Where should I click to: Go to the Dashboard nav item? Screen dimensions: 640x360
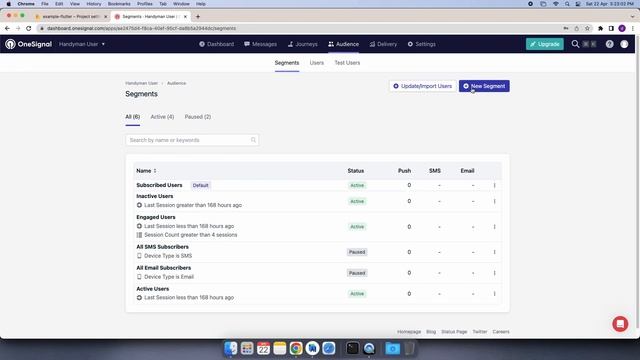pyautogui.click(x=216, y=44)
